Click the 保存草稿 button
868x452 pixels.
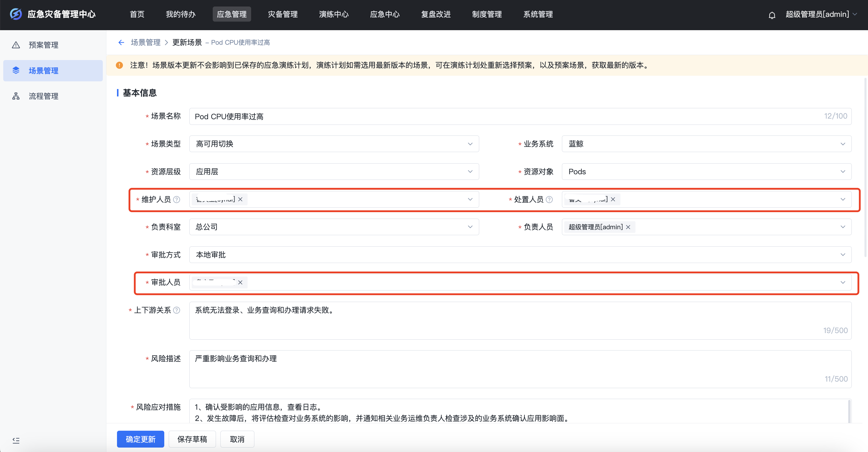tap(192, 439)
